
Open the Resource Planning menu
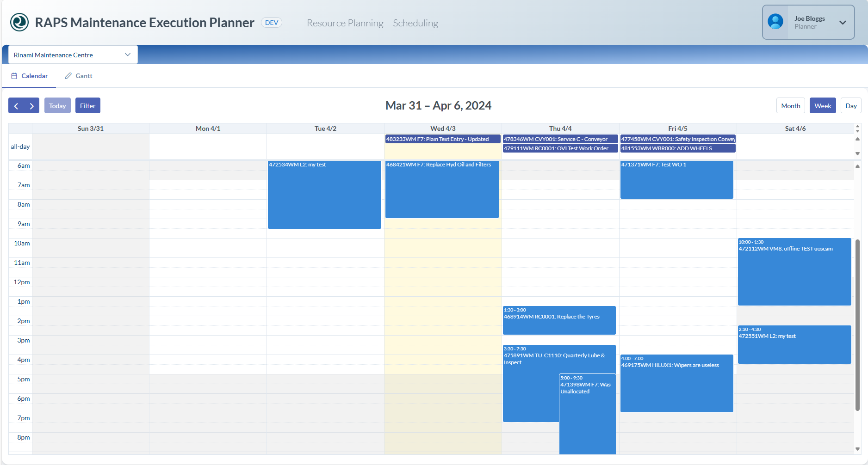[345, 23]
